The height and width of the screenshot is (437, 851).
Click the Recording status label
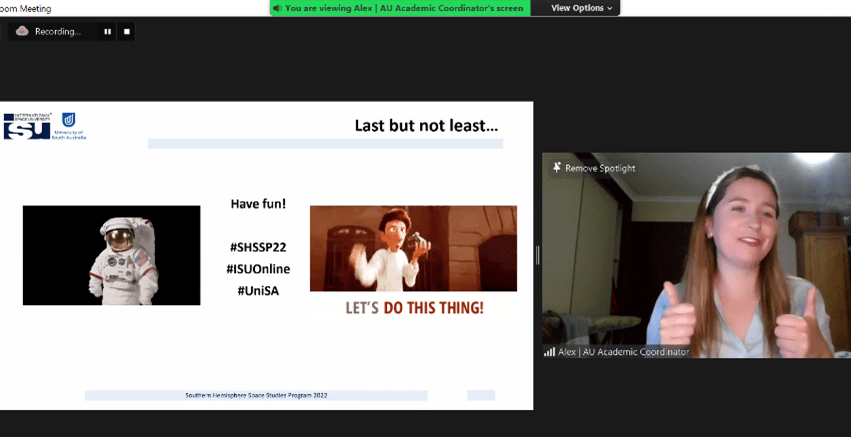[x=57, y=32]
